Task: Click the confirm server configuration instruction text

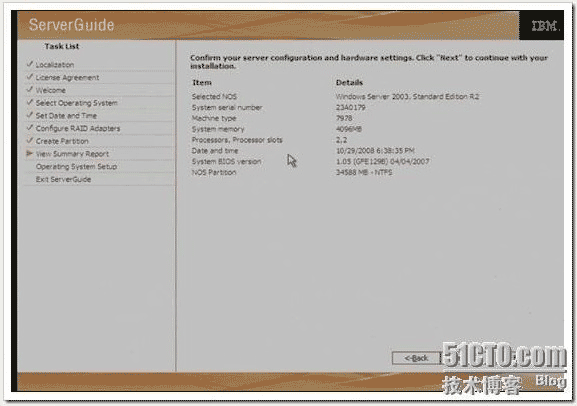Action: 369,62
